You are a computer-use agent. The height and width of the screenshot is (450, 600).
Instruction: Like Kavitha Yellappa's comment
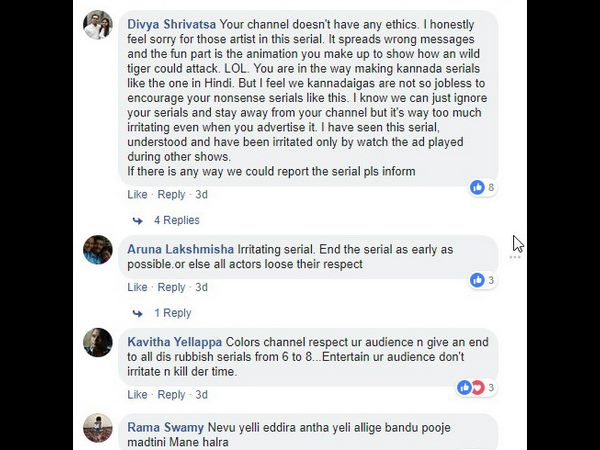pyautogui.click(x=137, y=394)
